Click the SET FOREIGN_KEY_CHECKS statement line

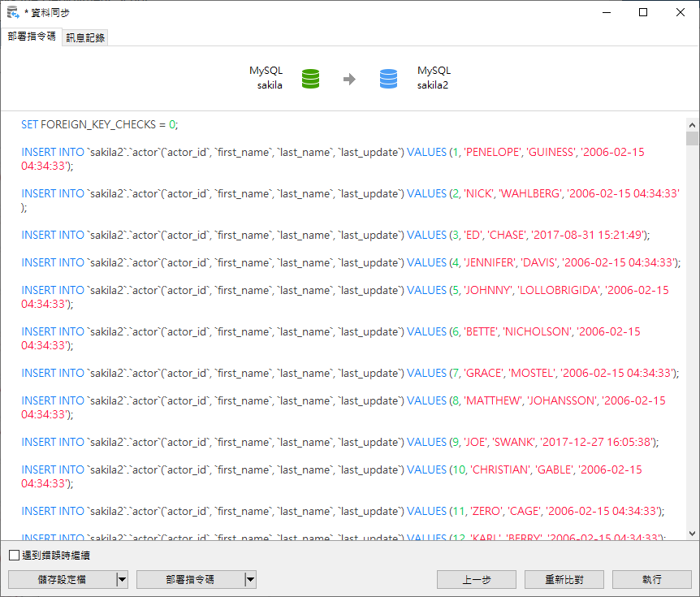[x=99, y=124]
